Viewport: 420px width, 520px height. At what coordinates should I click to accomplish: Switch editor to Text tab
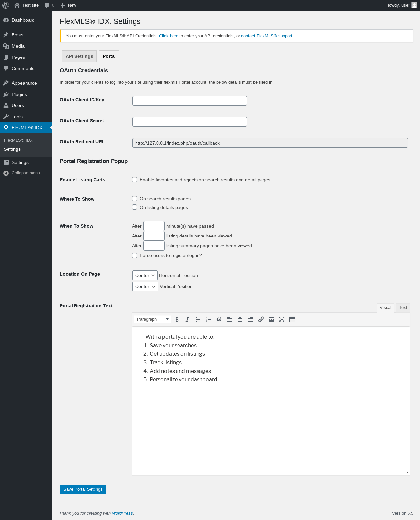pos(403,308)
